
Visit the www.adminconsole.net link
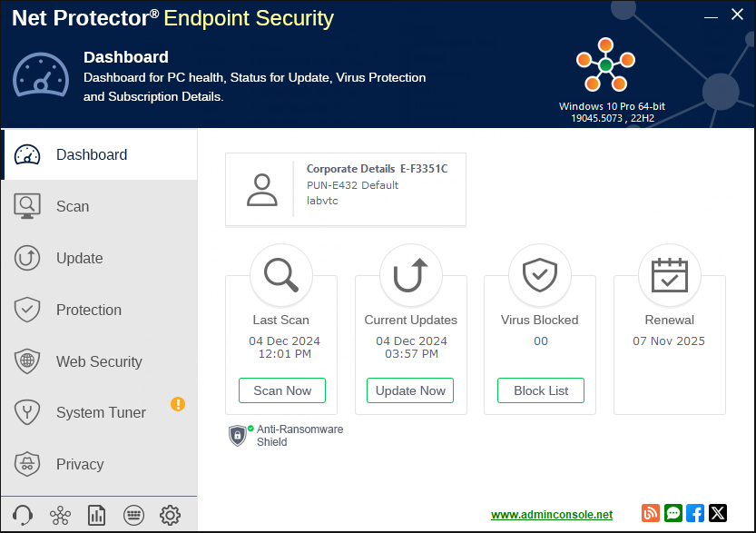pos(552,514)
